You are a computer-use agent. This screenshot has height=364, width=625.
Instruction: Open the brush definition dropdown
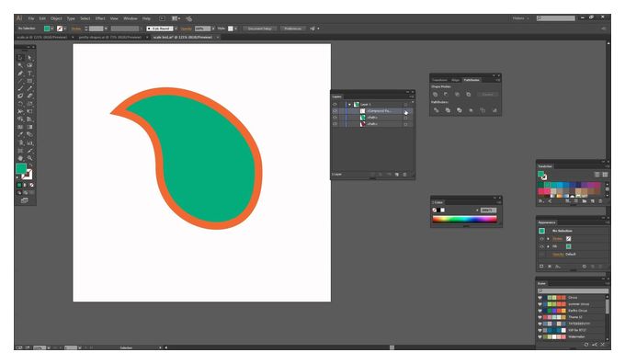[x=176, y=28]
